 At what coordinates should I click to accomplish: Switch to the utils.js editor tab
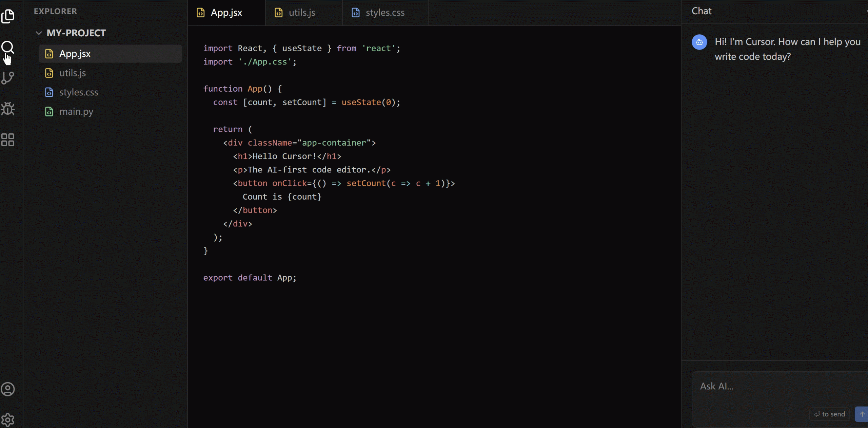[302, 13]
